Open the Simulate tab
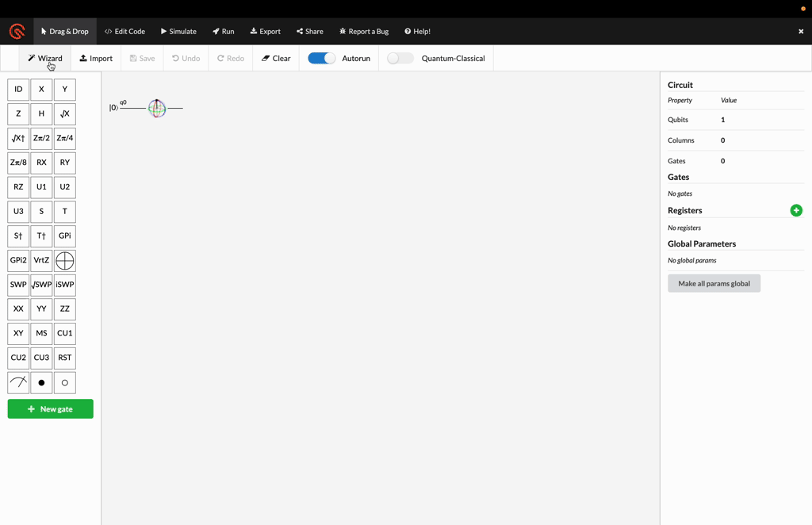Image resolution: width=812 pixels, height=525 pixels. pos(178,31)
